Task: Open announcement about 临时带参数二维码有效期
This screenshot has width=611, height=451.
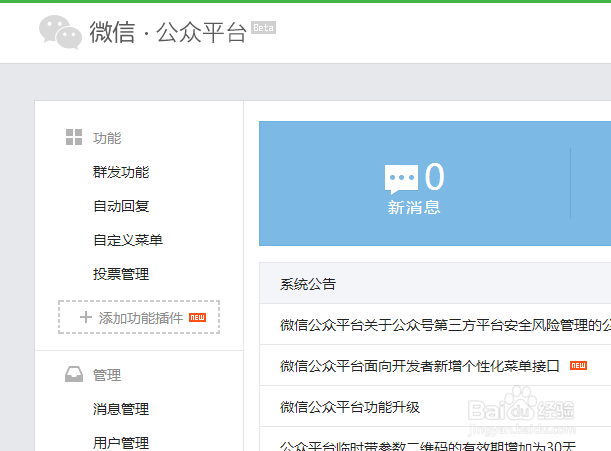Action: pyautogui.click(x=428, y=445)
